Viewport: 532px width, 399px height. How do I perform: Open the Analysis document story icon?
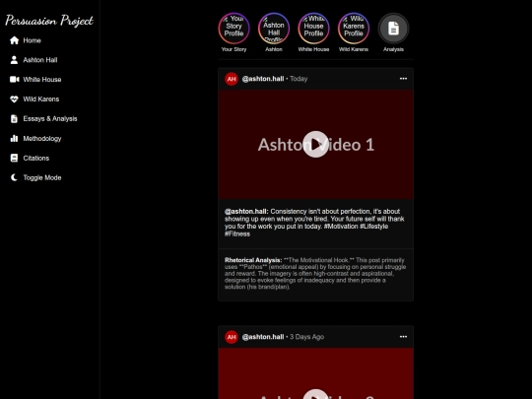393,29
